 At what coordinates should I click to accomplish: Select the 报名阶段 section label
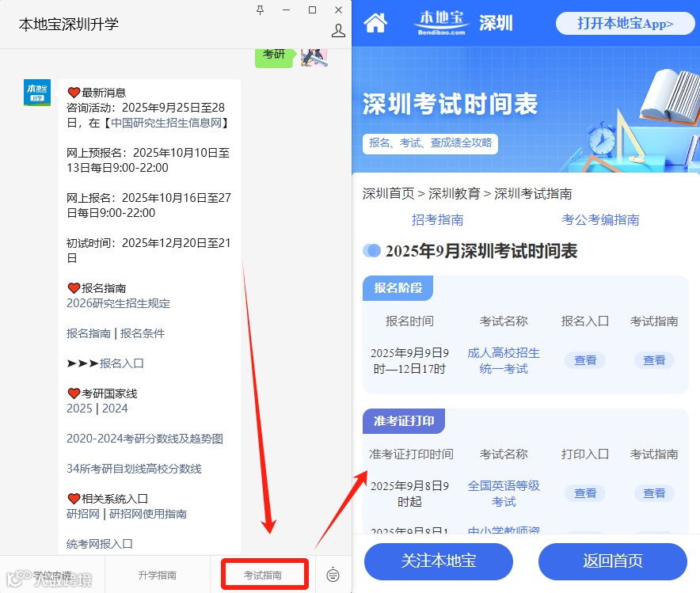(x=398, y=288)
